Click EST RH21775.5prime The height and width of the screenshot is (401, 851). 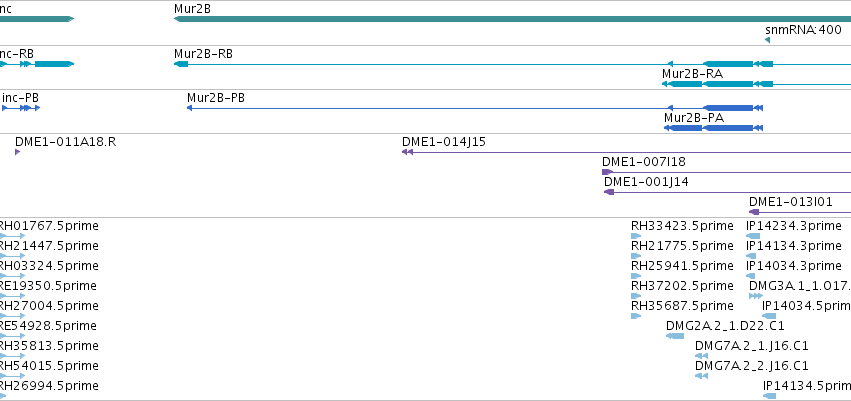[x=682, y=246]
